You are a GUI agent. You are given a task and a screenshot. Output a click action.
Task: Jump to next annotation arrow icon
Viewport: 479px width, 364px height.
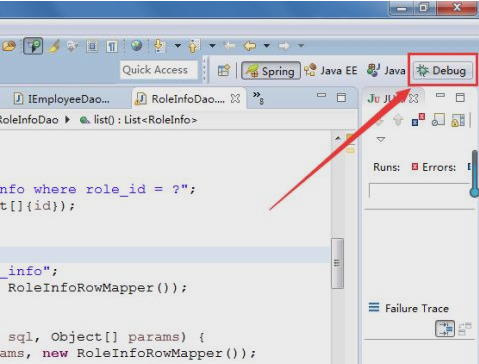point(160,45)
